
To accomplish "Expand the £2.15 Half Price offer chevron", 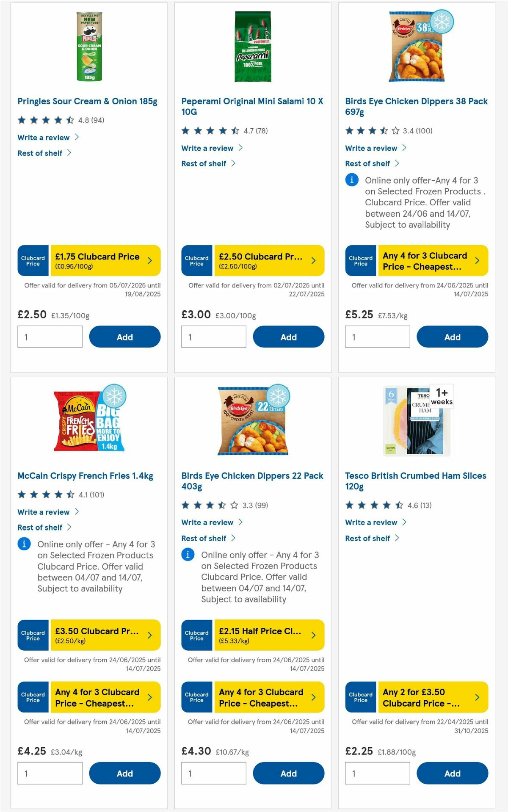I will [x=314, y=635].
